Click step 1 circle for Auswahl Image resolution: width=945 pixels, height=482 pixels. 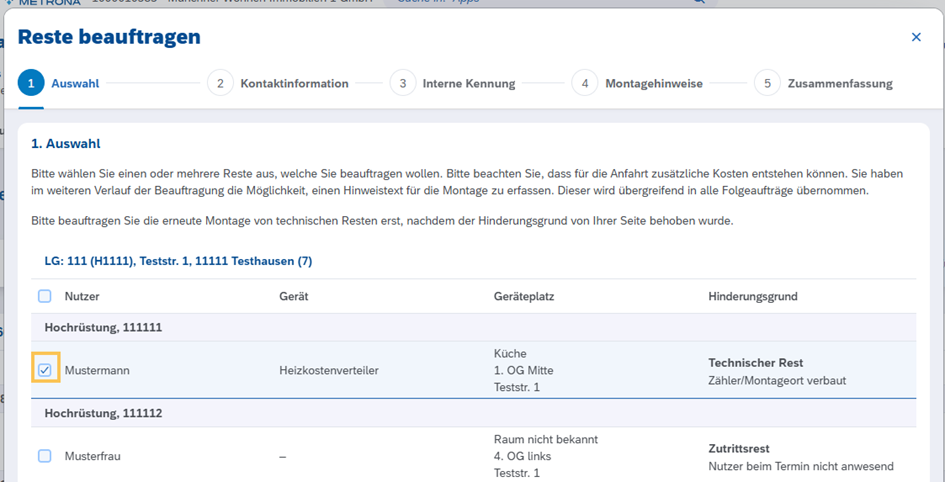pos(31,84)
